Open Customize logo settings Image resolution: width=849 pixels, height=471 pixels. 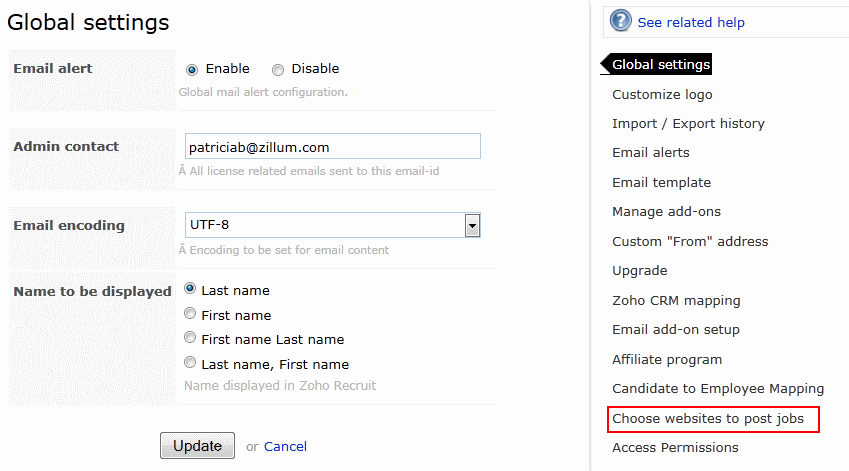pos(662,95)
